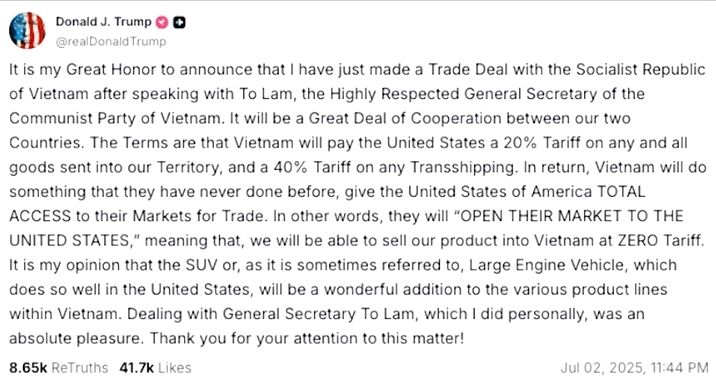Image resolution: width=716 pixels, height=384 pixels.
Task: Click 'OPEN THEIR MARKET TO THE' text
Action: coord(571,216)
